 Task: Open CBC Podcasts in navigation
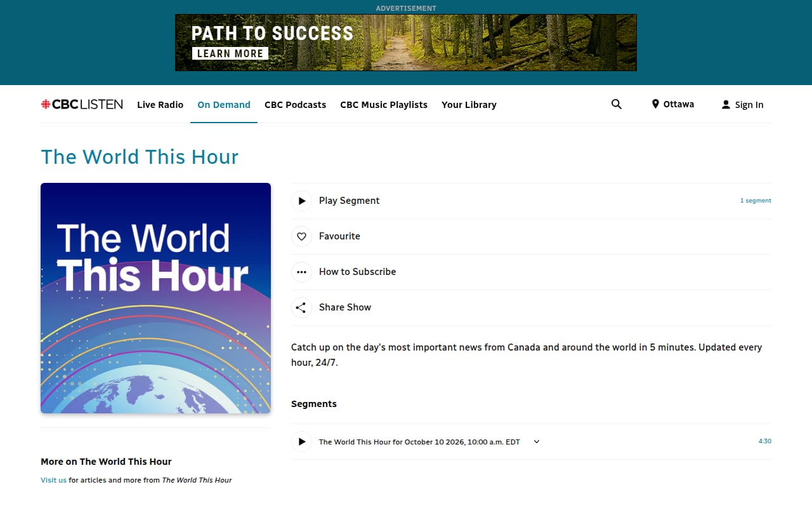(295, 105)
